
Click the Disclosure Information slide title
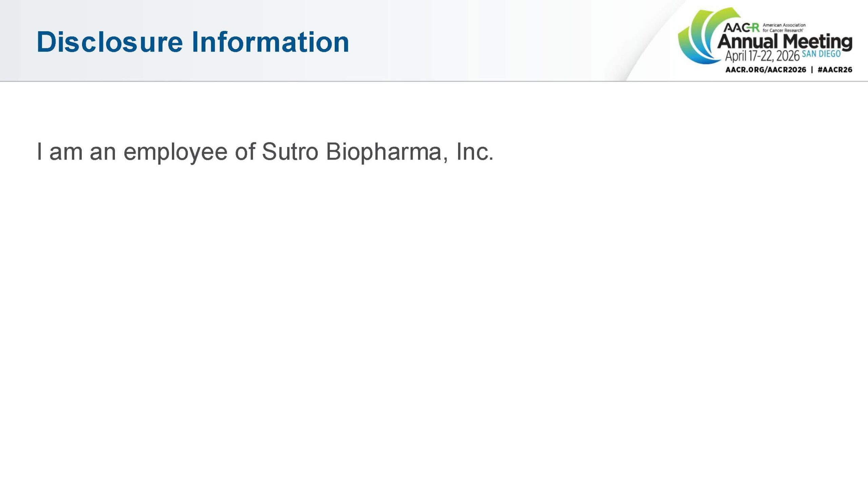[193, 42]
